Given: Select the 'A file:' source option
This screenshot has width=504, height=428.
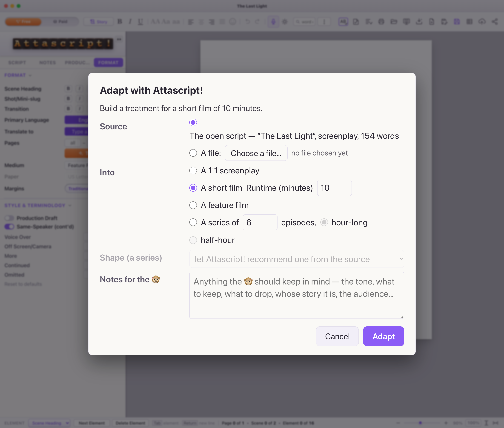Looking at the screenshot, I should [x=193, y=153].
